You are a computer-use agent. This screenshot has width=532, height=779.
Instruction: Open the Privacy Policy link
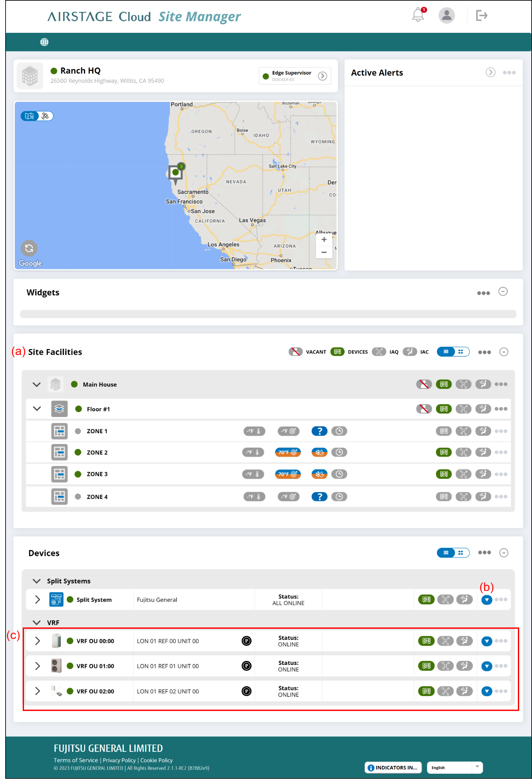tap(119, 760)
